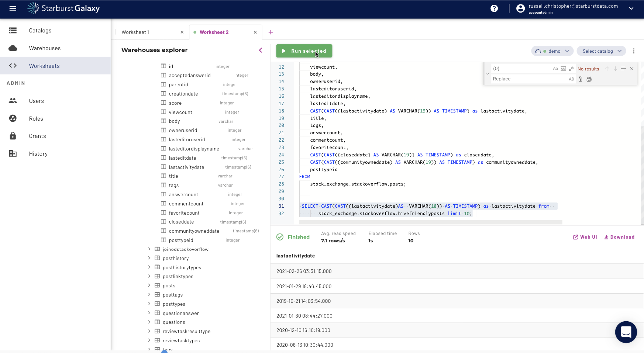Toggle Match Case in find widget
This screenshot has height=353, width=644.
coord(555,69)
